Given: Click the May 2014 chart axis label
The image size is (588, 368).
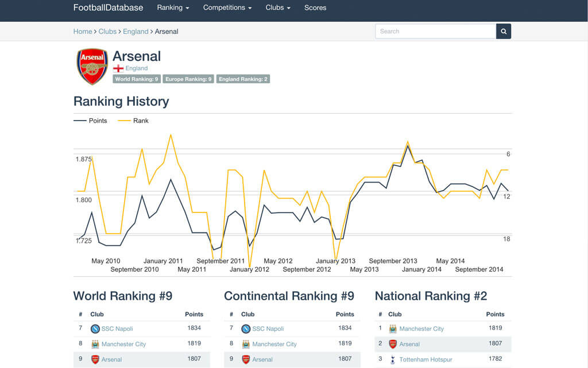Looking at the screenshot, I should click(450, 261).
